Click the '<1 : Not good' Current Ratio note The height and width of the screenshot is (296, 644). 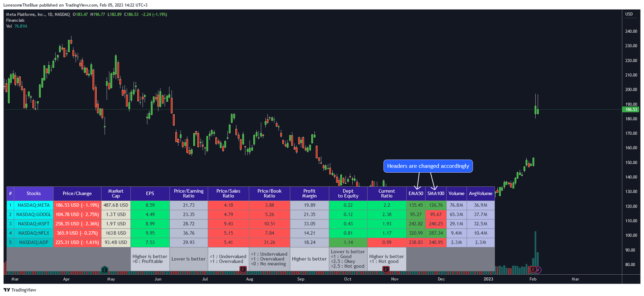click(384, 262)
